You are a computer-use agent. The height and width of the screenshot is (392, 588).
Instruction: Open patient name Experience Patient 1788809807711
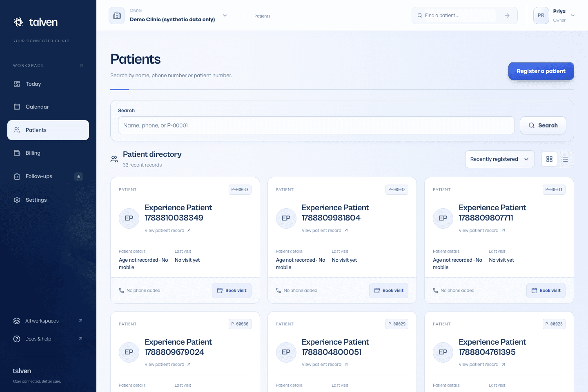(492, 213)
